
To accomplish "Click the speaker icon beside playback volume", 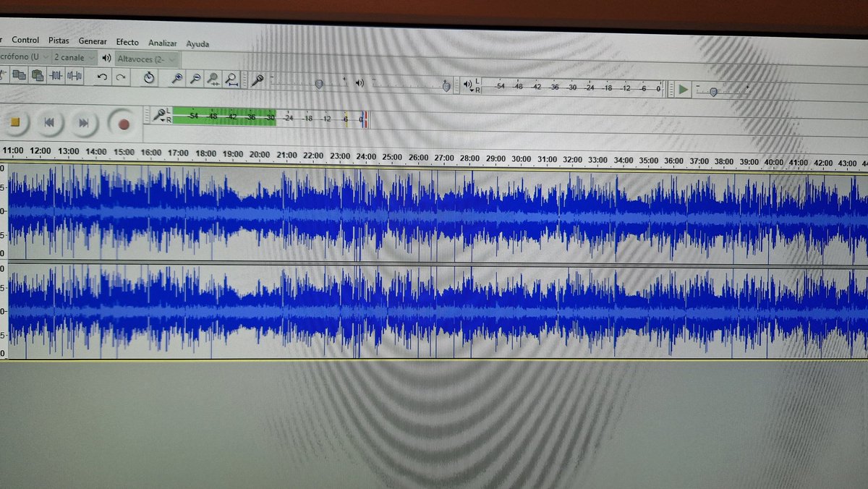I will coord(359,83).
